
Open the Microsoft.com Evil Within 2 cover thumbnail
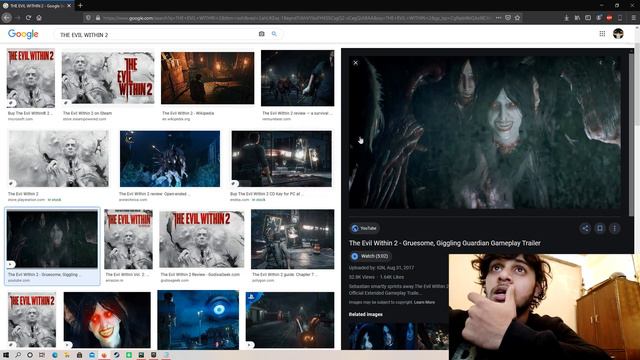click(31, 78)
